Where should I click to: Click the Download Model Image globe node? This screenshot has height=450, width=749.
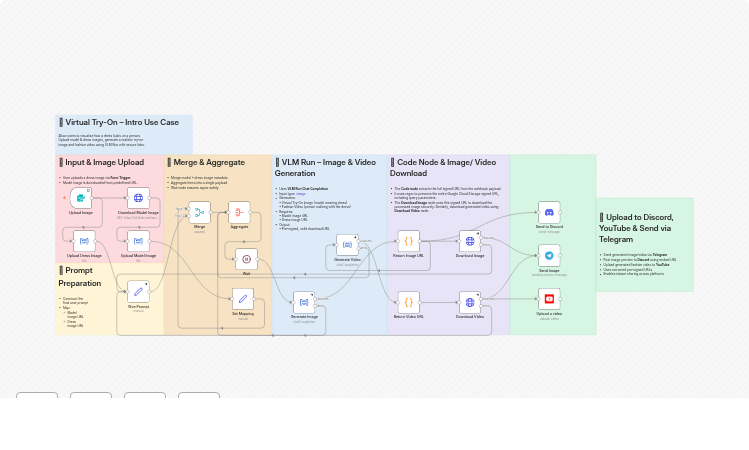coord(138,199)
